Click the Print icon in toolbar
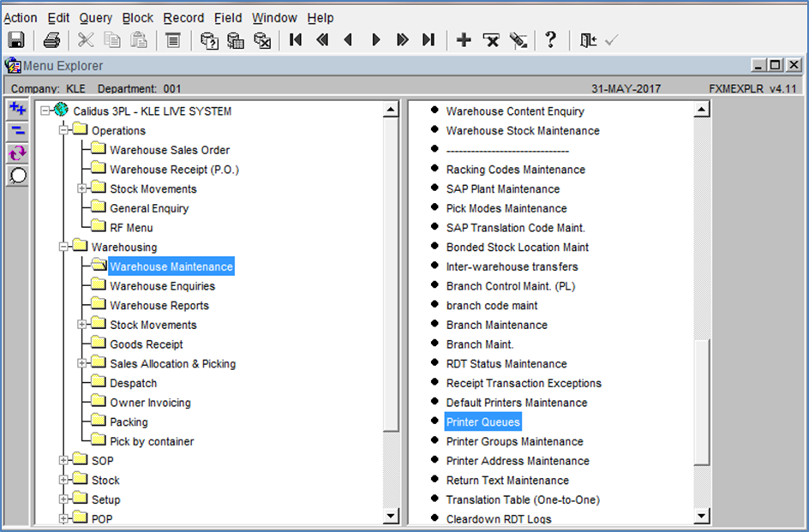 pyautogui.click(x=51, y=39)
